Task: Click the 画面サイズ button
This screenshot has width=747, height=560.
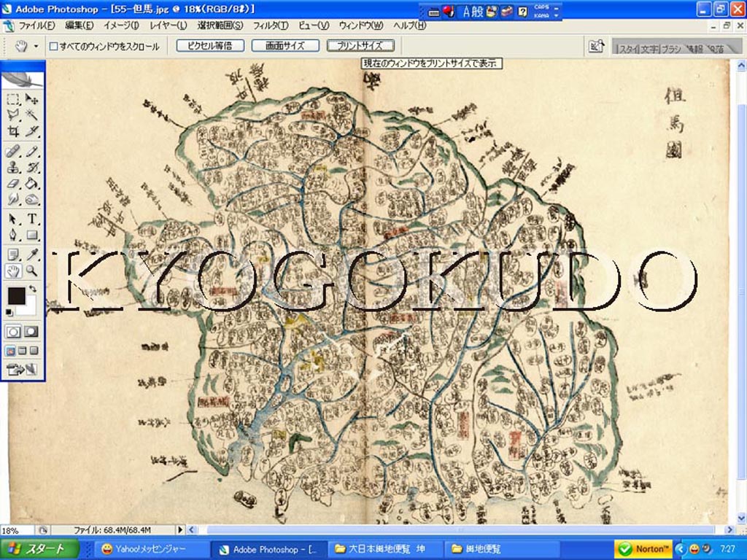Action: pyautogui.click(x=285, y=45)
